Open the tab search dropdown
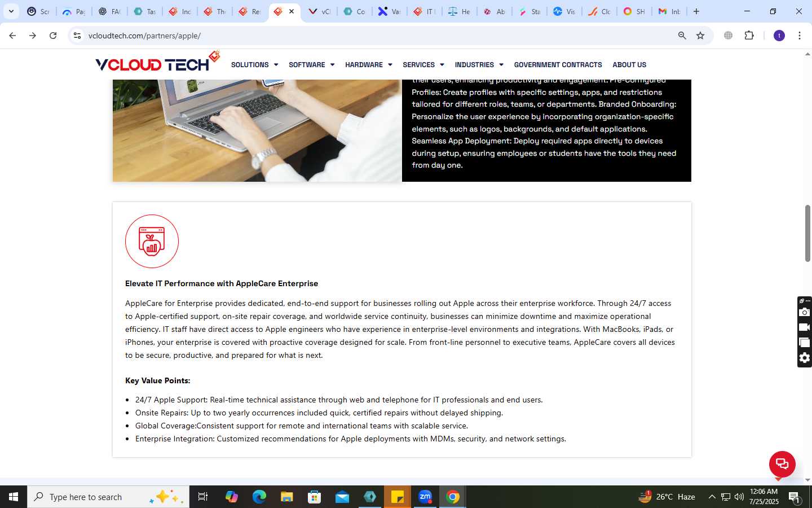Viewport: 812px width, 508px height. [11, 11]
